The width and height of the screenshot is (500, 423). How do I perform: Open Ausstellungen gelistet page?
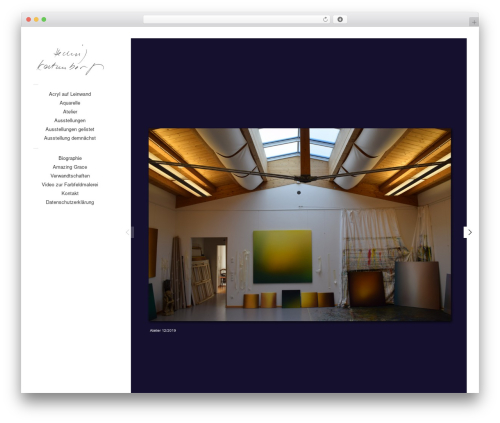point(70,129)
